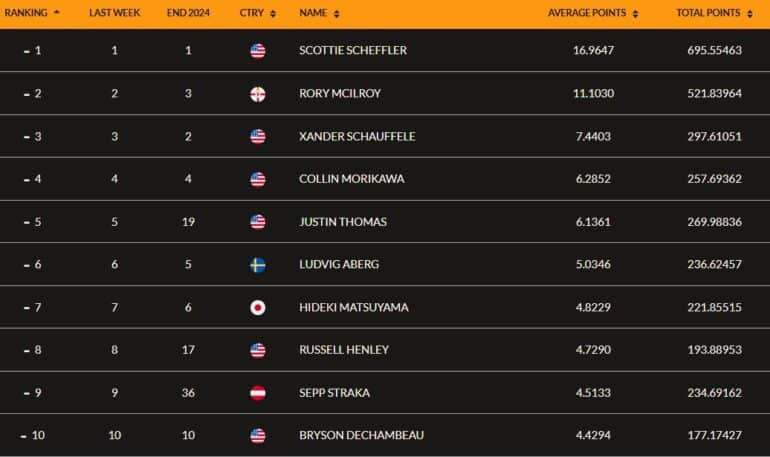The width and height of the screenshot is (770, 457).
Task: Sort by Name column arrows
Action: tap(336, 14)
